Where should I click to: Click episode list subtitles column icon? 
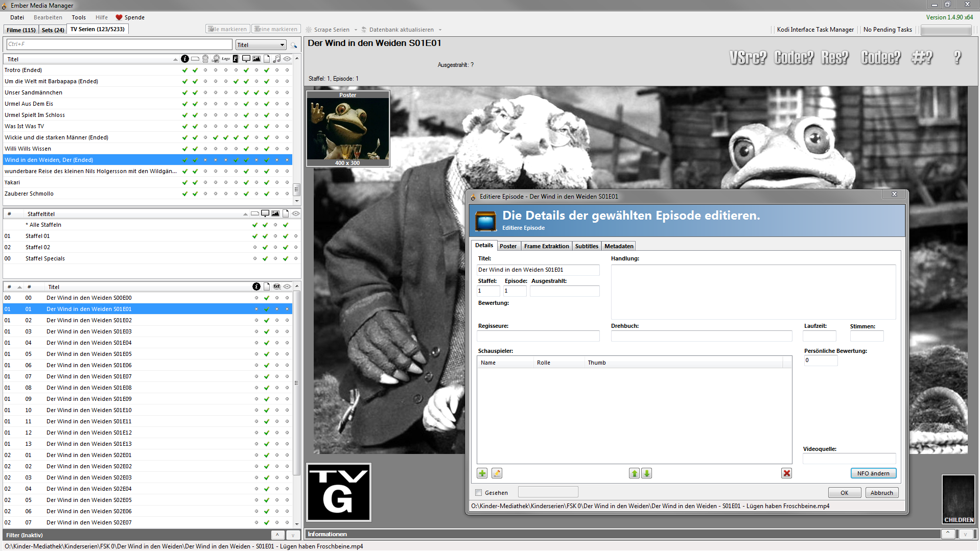point(277,286)
